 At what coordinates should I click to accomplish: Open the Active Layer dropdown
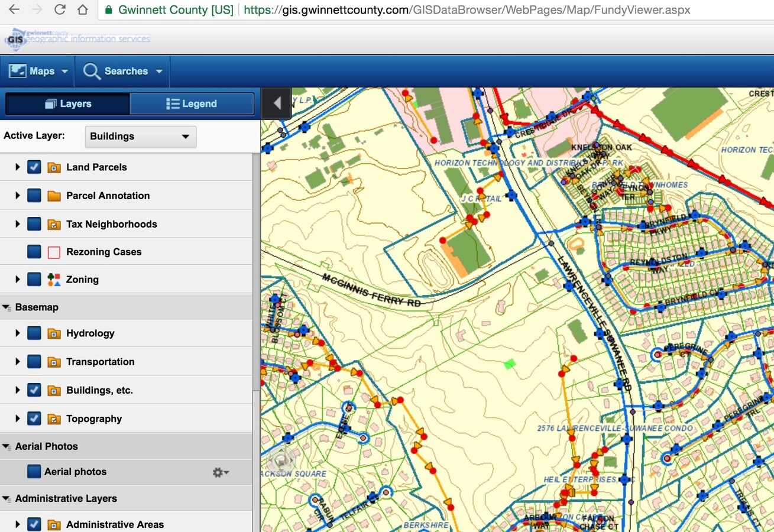point(140,137)
